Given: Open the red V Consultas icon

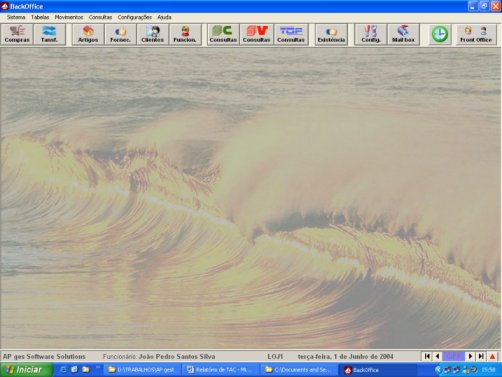Looking at the screenshot, I should tap(256, 34).
